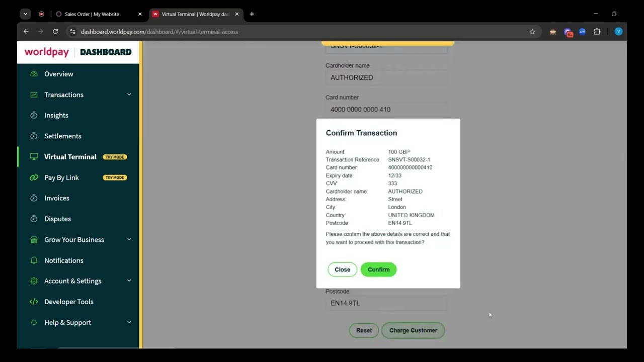Close the Confirm Transaction dialog
This screenshot has height=362, width=644.
click(342, 269)
